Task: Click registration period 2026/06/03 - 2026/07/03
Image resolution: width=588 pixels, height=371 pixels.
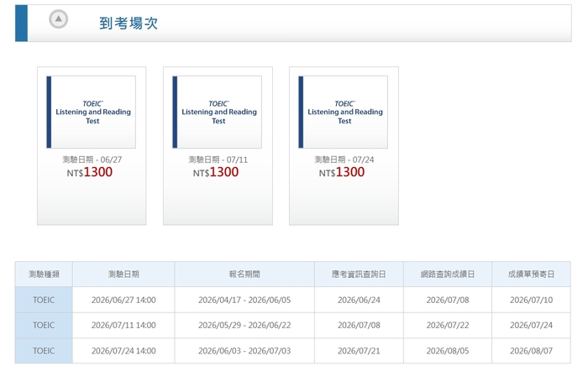Action: click(244, 351)
